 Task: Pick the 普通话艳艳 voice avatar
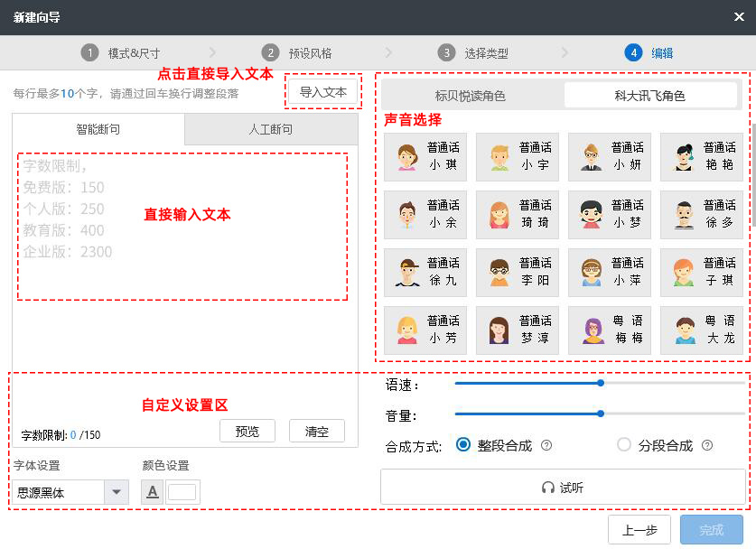[703, 156]
